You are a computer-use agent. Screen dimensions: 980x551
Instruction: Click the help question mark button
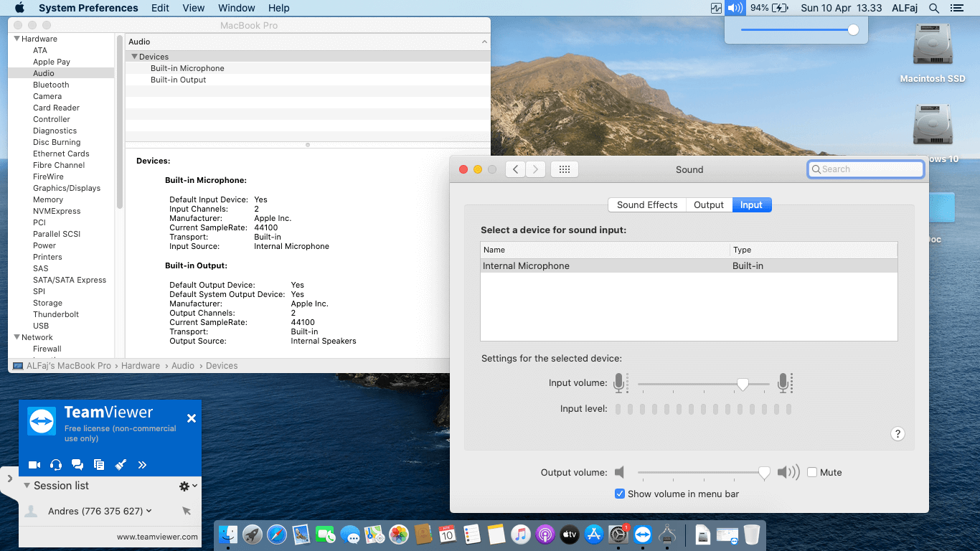[897, 433]
